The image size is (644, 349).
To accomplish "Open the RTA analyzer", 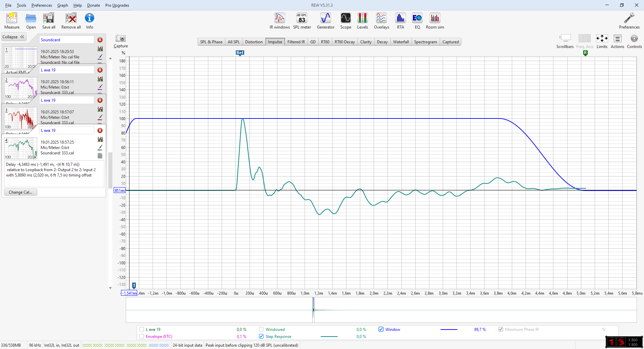I will click(x=400, y=21).
